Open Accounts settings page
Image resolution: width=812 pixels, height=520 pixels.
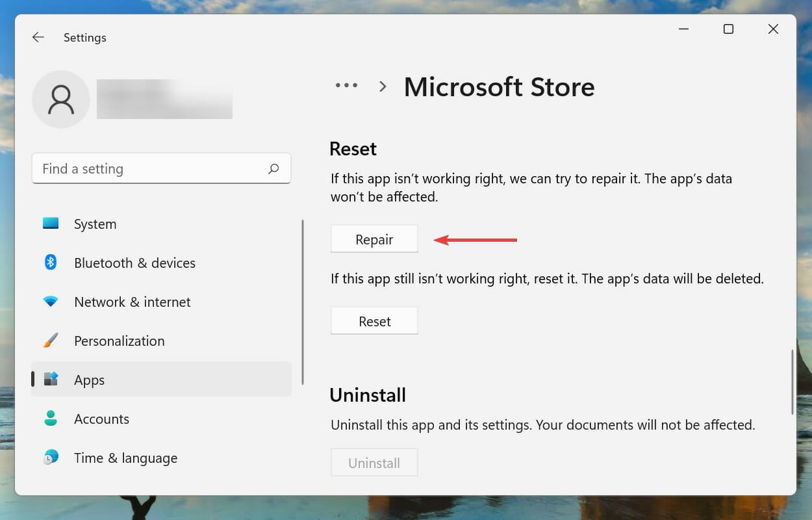point(161,419)
